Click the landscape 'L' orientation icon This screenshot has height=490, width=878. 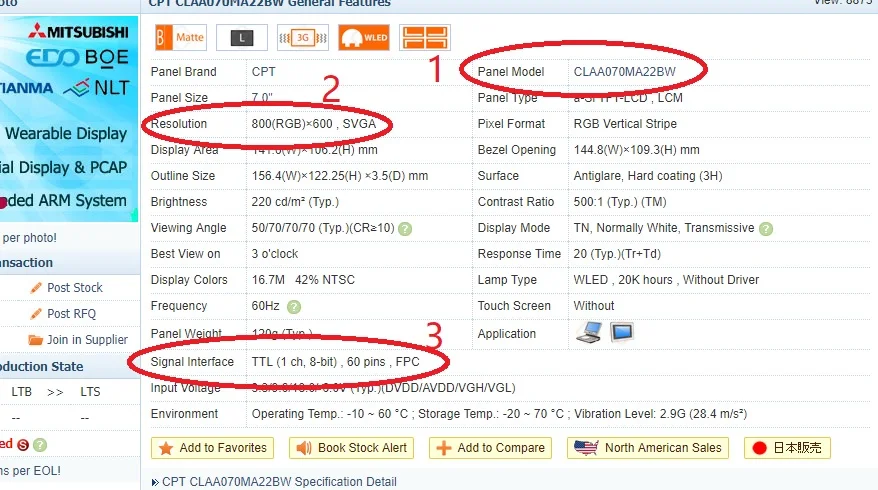pyautogui.click(x=242, y=38)
